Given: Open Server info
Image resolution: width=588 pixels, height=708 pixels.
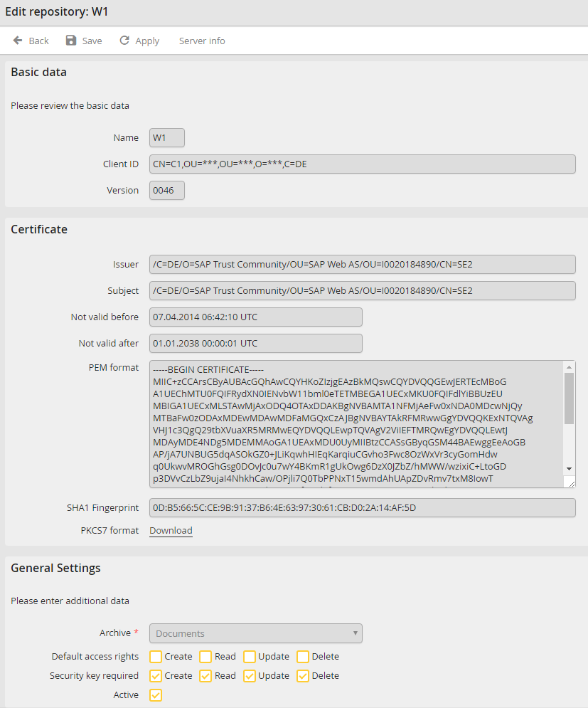Looking at the screenshot, I should click(x=202, y=41).
